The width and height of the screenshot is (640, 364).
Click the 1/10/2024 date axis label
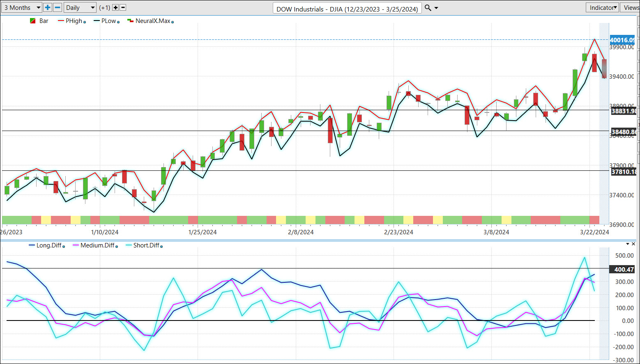(x=105, y=232)
